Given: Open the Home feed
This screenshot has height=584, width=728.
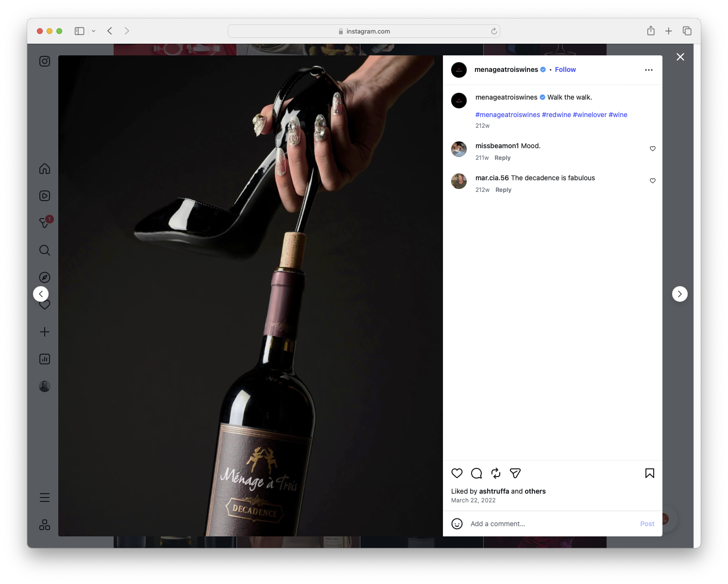Looking at the screenshot, I should (x=44, y=169).
